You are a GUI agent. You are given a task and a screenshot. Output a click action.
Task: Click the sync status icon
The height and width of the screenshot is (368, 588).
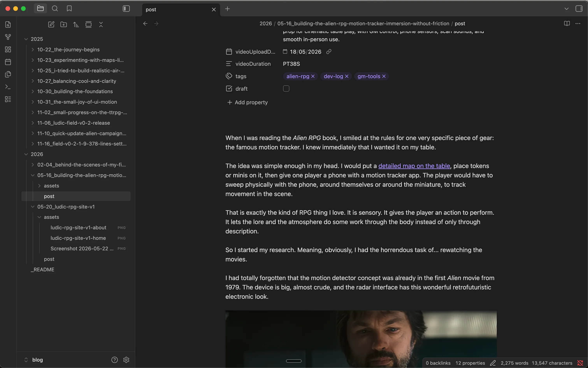tap(580, 363)
